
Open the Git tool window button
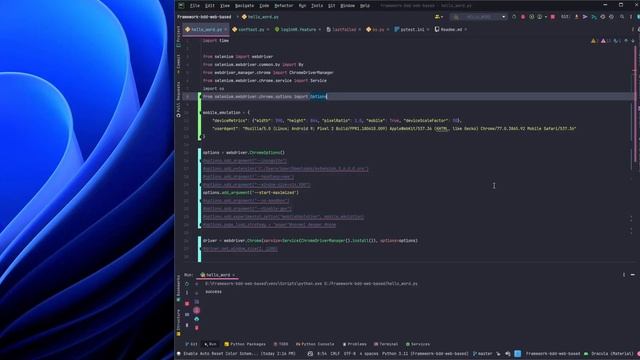[191, 344]
